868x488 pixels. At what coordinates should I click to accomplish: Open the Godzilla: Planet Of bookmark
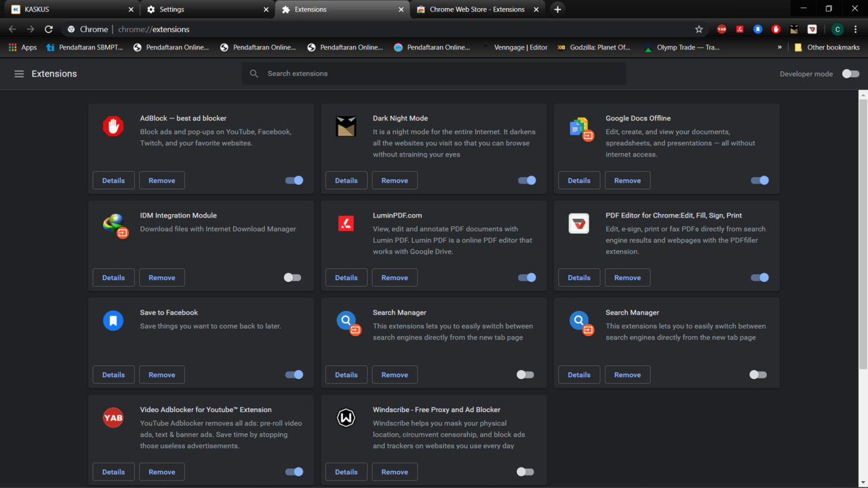594,47
